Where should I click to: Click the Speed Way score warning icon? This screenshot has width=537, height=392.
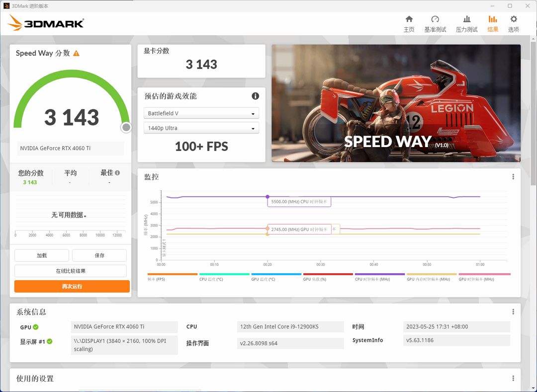[77, 53]
